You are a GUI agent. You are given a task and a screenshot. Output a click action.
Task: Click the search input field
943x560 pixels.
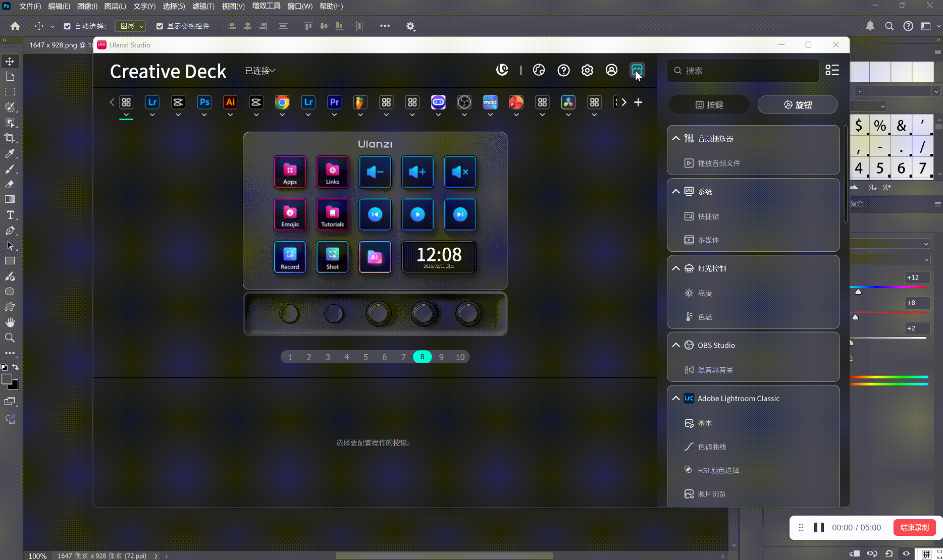point(747,71)
